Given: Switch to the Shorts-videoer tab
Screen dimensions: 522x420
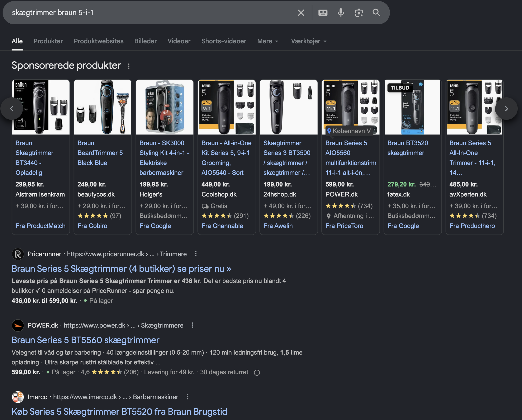Looking at the screenshot, I should pos(224,41).
